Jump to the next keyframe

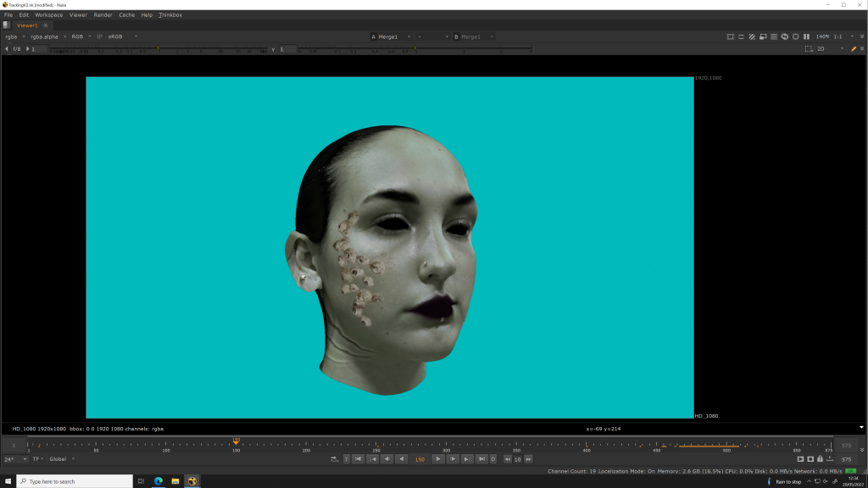click(x=467, y=459)
